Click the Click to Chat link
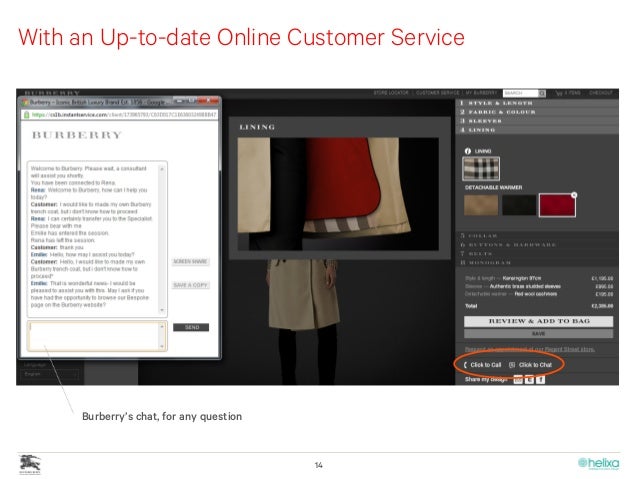This screenshot has width=638, height=479. pos(535,365)
